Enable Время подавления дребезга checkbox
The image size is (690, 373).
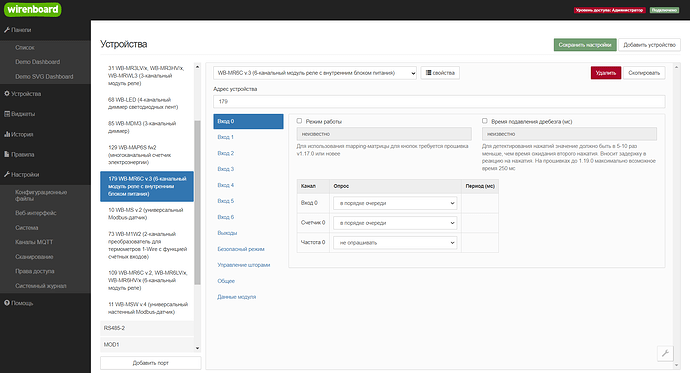tap(484, 121)
